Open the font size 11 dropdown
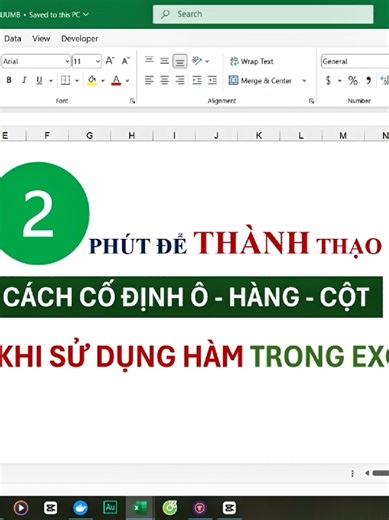Viewport: 389px width, 520px height. click(x=97, y=61)
